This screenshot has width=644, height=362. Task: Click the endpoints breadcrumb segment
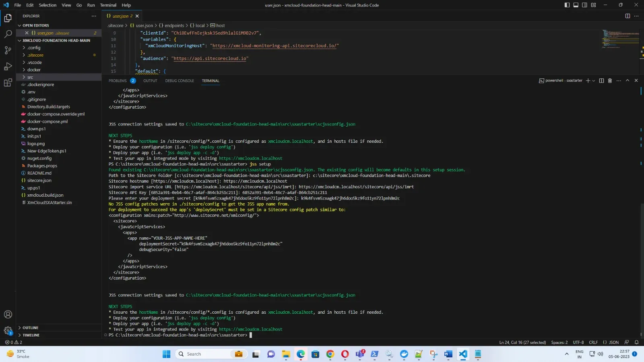click(x=171, y=25)
